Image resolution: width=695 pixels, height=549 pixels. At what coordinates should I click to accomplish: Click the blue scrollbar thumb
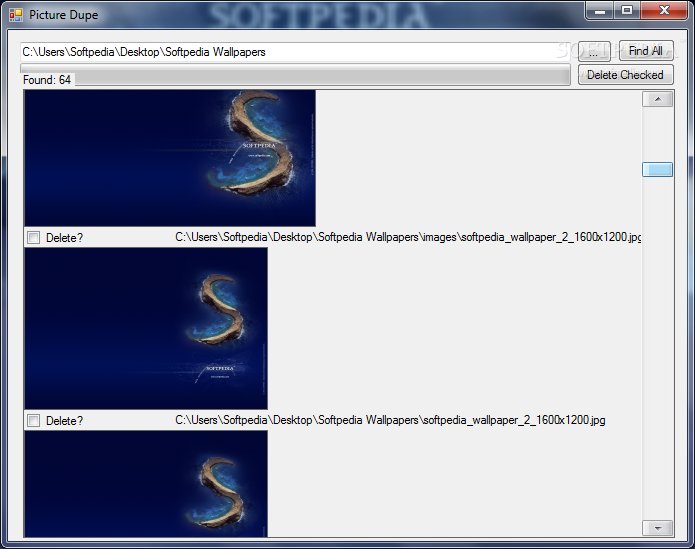[658, 169]
